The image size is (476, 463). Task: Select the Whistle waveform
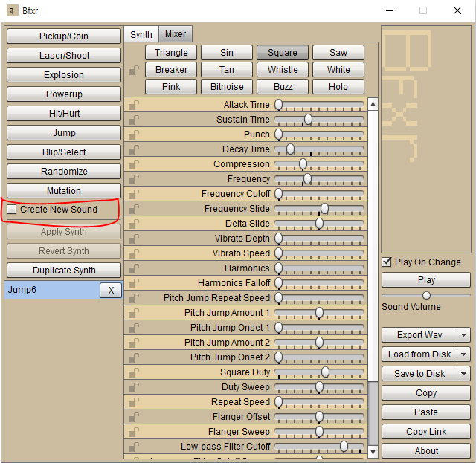[x=283, y=69]
